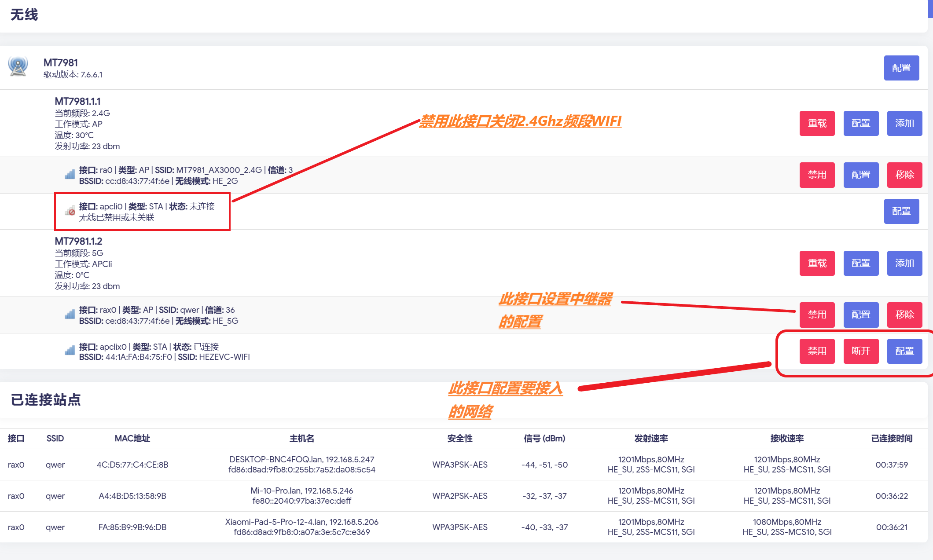Click connected time 00:36:21

click(892, 527)
